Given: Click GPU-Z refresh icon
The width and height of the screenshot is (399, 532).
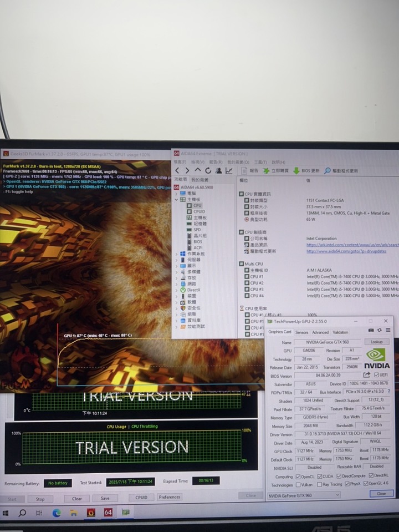Looking at the screenshot, I should pos(380,330).
